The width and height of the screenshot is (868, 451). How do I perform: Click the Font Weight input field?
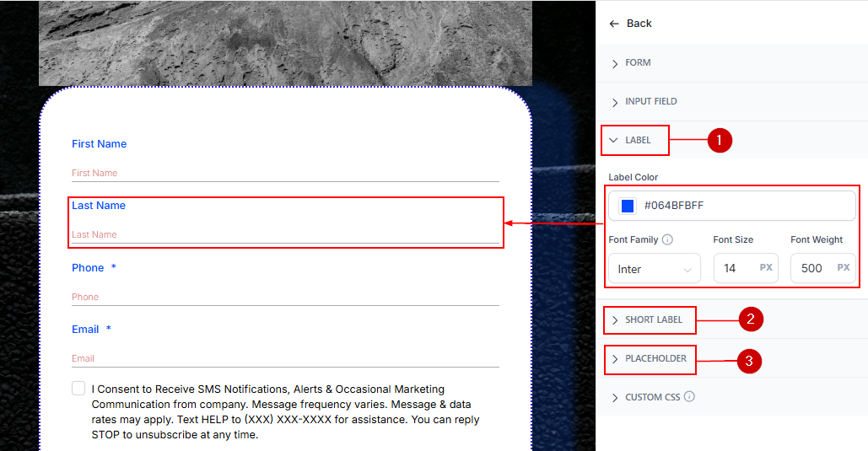(x=811, y=268)
